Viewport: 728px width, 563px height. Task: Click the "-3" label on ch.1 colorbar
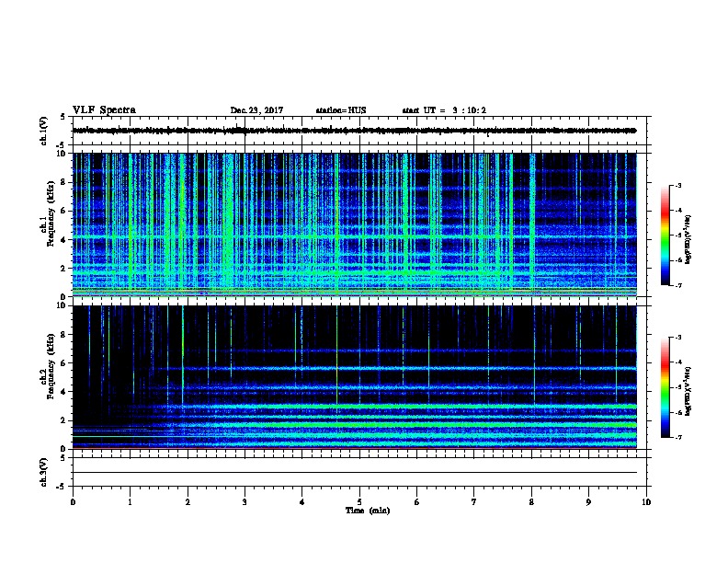677,186
